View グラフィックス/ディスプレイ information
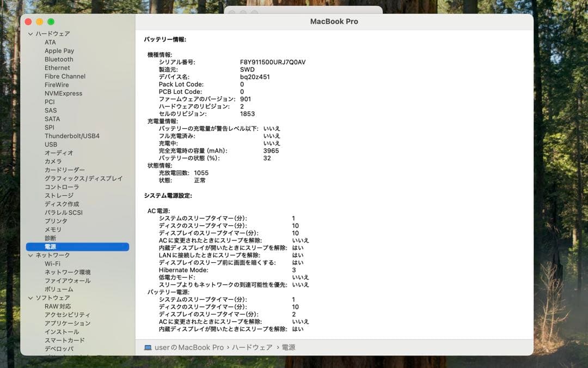The image size is (588, 368). click(84, 178)
